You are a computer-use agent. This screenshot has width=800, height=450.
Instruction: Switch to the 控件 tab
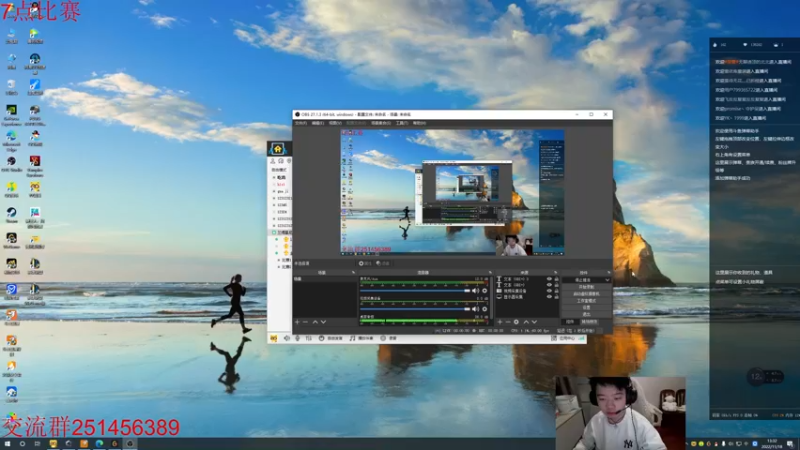tap(570, 321)
